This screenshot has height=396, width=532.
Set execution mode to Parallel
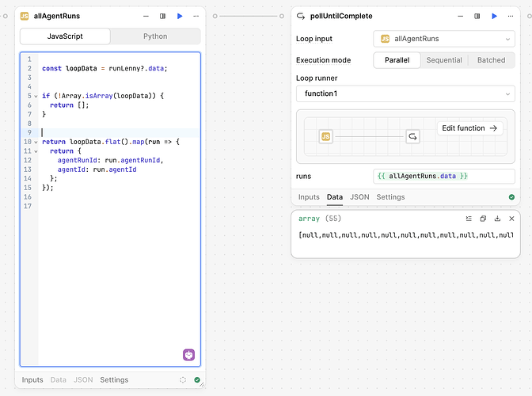click(x=397, y=60)
